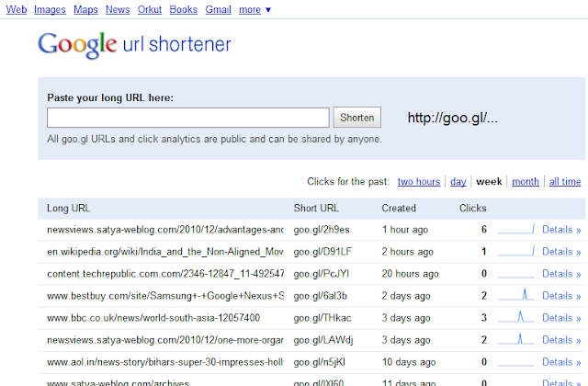
Task: Click the Google url shortener logo
Action: point(134,45)
